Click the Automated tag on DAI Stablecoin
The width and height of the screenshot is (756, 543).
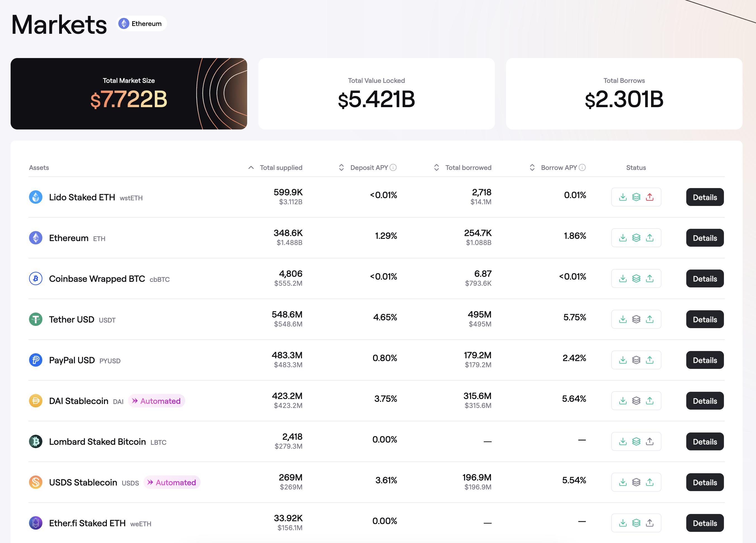[x=156, y=401]
